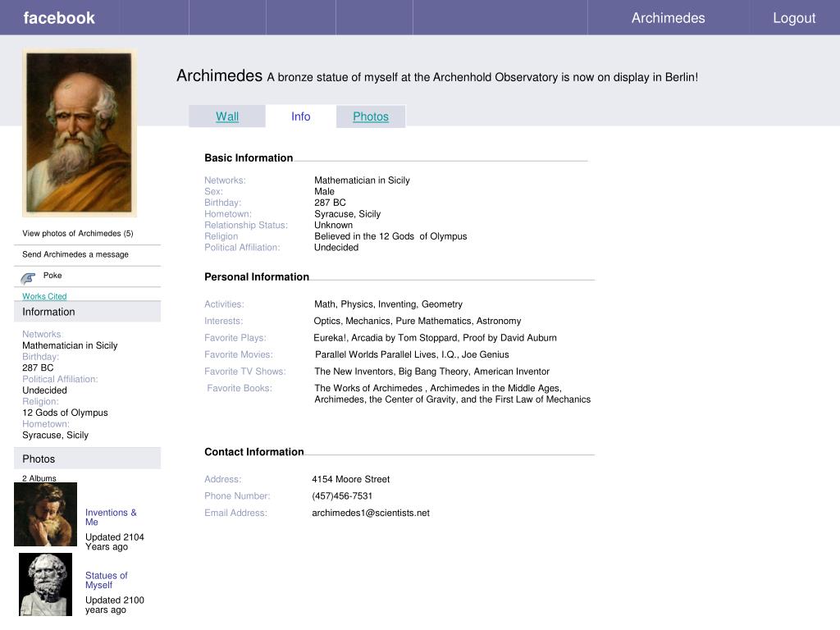Open Archimedes profile link in header
Image resolution: width=840 pixels, height=630 pixels.
pos(668,18)
